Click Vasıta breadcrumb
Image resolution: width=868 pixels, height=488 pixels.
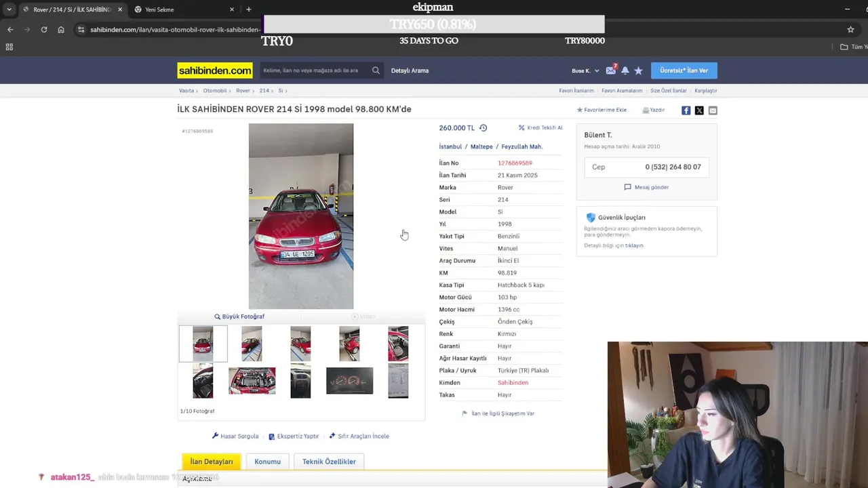click(186, 91)
